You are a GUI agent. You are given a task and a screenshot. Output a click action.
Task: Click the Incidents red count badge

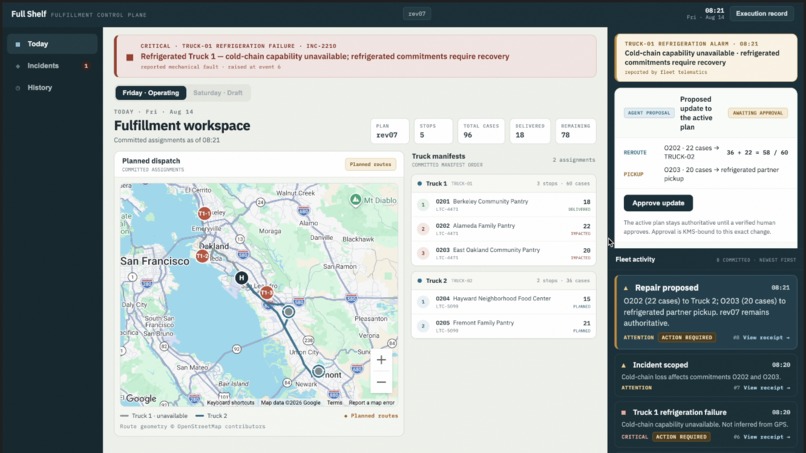pyautogui.click(x=86, y=66)
